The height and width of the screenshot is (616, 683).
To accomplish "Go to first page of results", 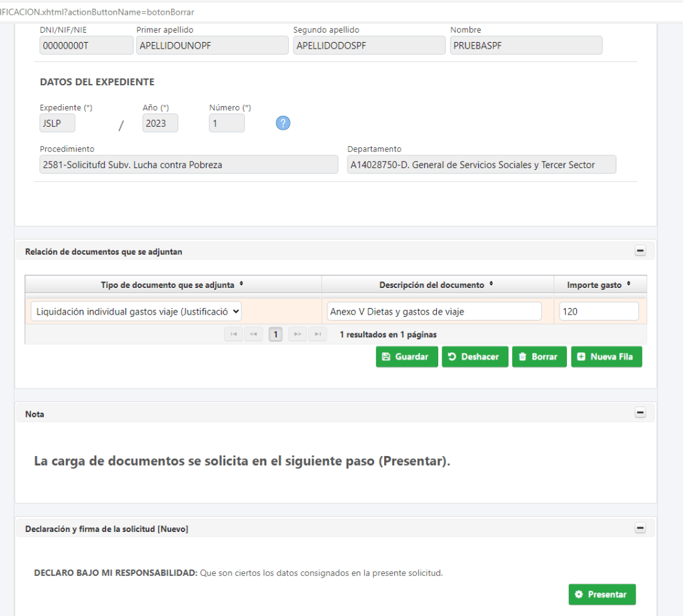I will 233,334.
